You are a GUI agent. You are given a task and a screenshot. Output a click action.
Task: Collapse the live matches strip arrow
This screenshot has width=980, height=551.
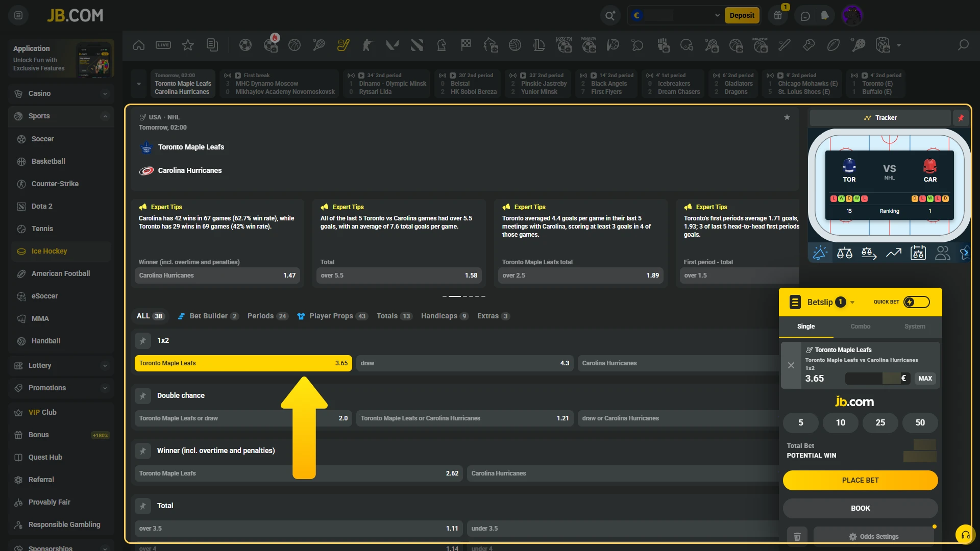click(138, 84)
